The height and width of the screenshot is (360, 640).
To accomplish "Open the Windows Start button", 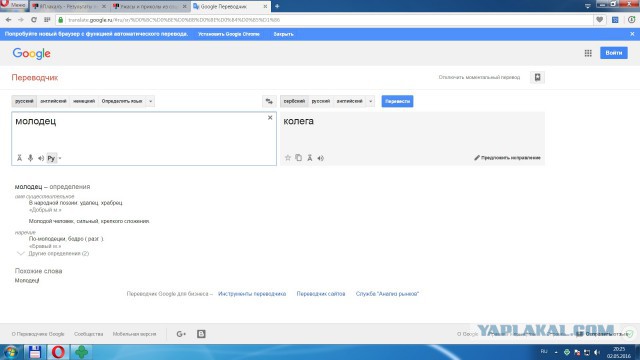I will pyautogui.click(x=11, y=352).
